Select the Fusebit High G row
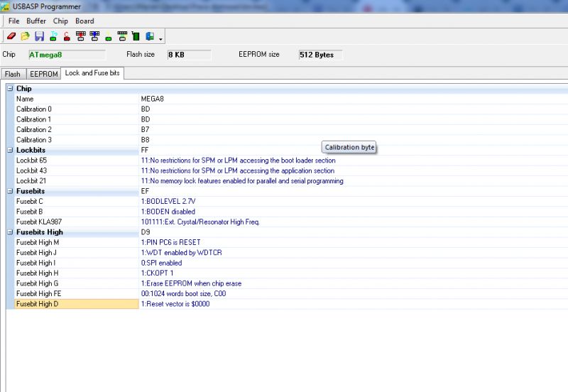568x392 pixels. (x=291, y=283)
